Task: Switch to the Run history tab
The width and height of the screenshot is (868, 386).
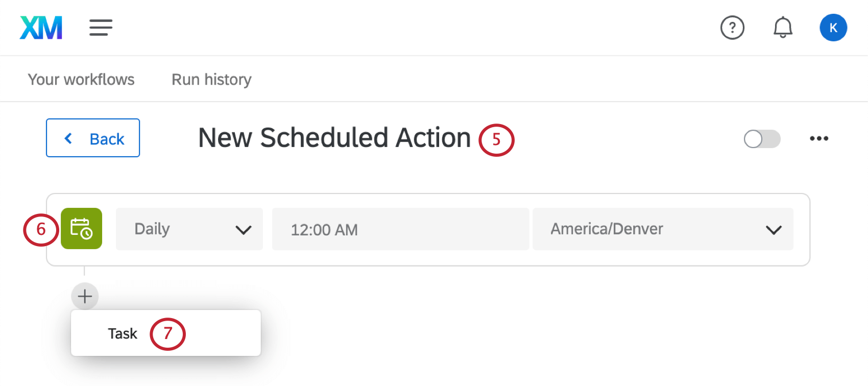Action: click(211, 79)
